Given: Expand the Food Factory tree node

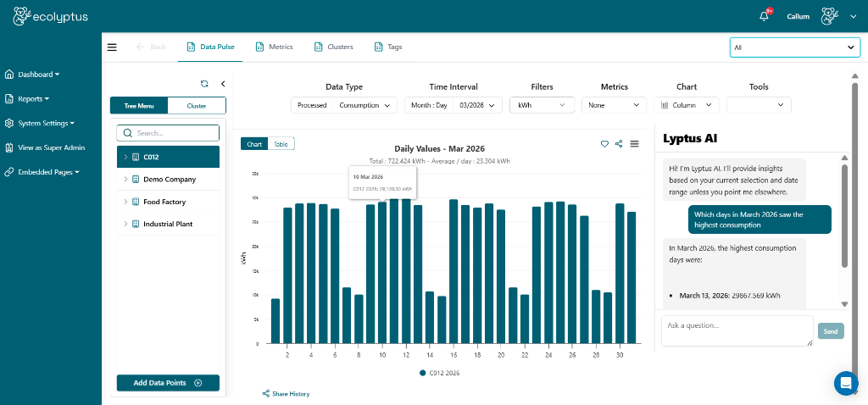Looking at the screenshot, I should pyautogui.click(x=125, y=202).
